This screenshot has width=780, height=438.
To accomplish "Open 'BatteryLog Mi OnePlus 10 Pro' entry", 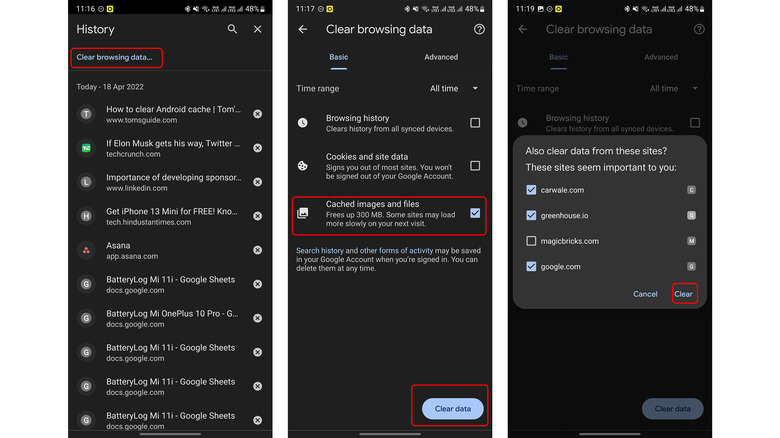I will point(172,319).
